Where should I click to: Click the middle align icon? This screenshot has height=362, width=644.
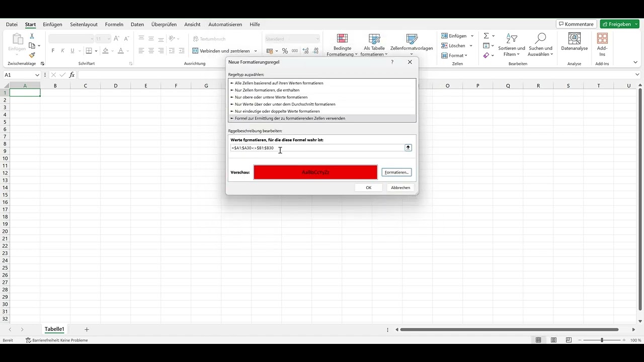coord(151,39)
